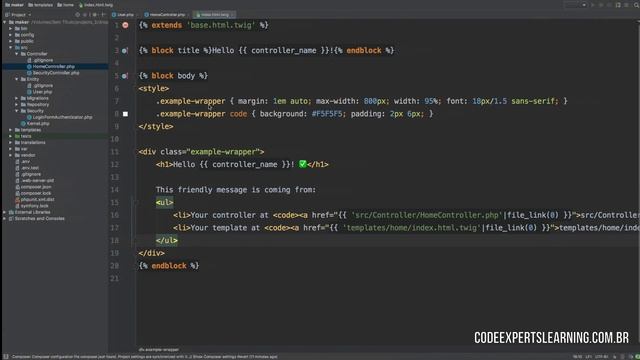Viewport: 640px width, 360px height.
Task: Click the override gutter icon on line 5
Action: pyautogui.click(x=125, y=76)
